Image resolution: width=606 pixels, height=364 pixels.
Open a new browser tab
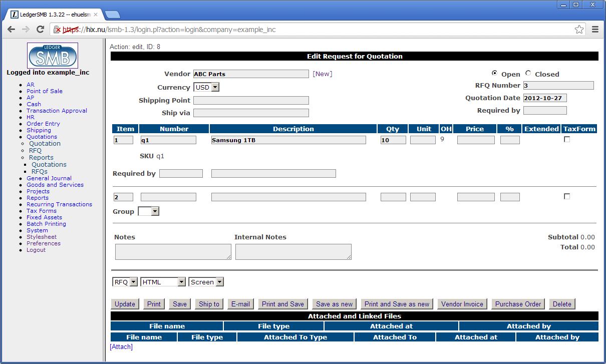[113, 15]
